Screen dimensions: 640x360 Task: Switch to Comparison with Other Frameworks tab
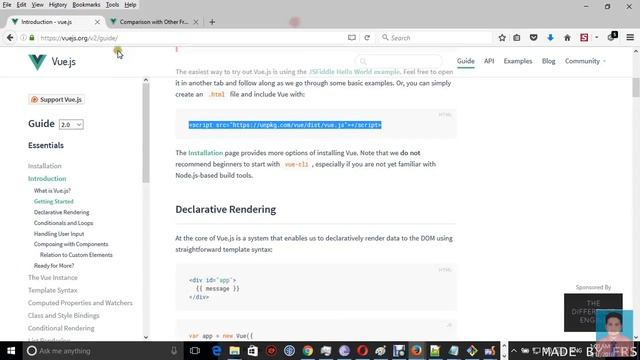153,22
